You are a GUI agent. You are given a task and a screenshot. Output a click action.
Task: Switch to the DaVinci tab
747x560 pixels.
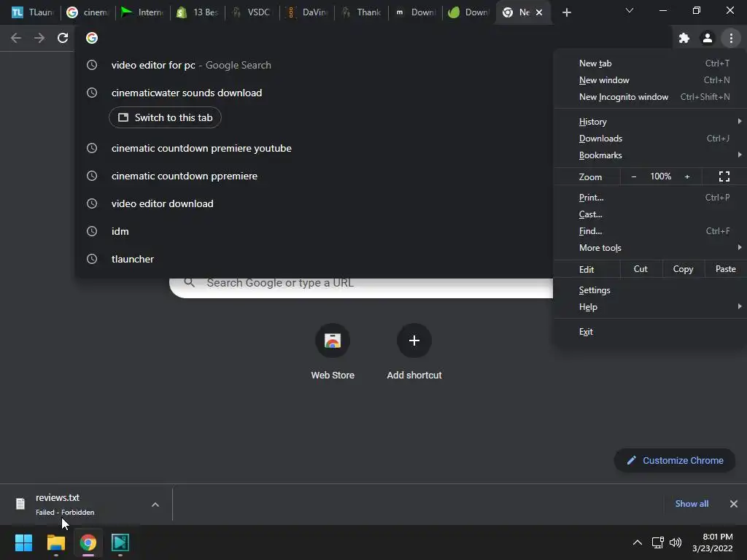point(306,12)
